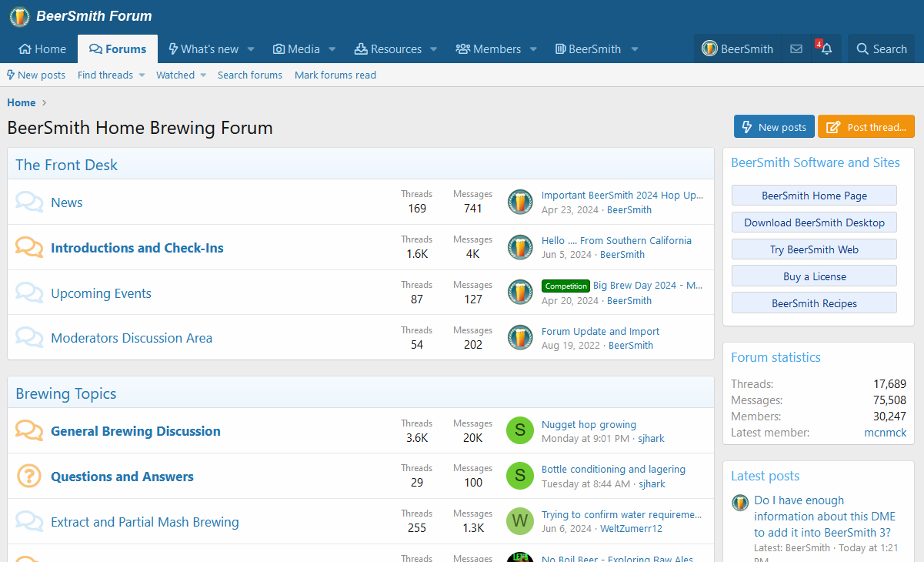Expand the Resources dropdown arrow

pyautogui.click(x=434, y=49)
